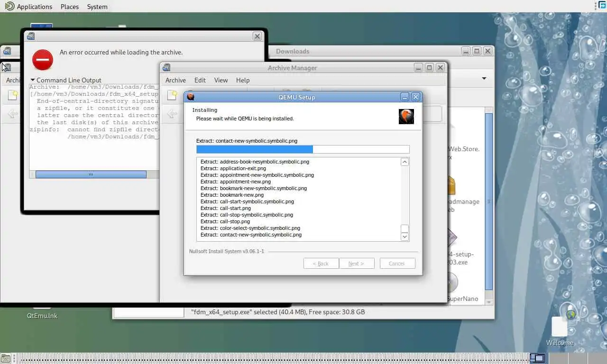
Task: Click the Next button in QEMU Setup
Action: [x=357, y=264]
